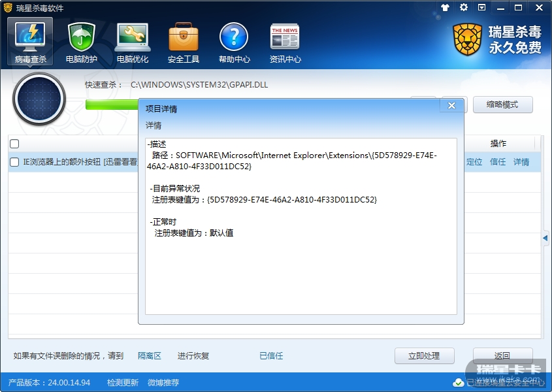Click inside the details text area
The image size is (552, 392).
(x=301, y=226)
